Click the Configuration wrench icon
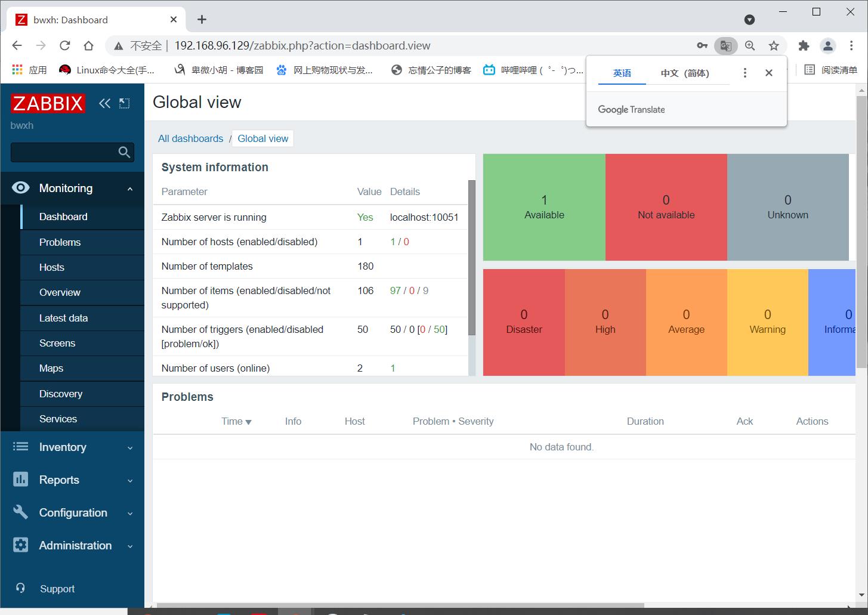The image size is (868, 615). (x=20, y=512)
